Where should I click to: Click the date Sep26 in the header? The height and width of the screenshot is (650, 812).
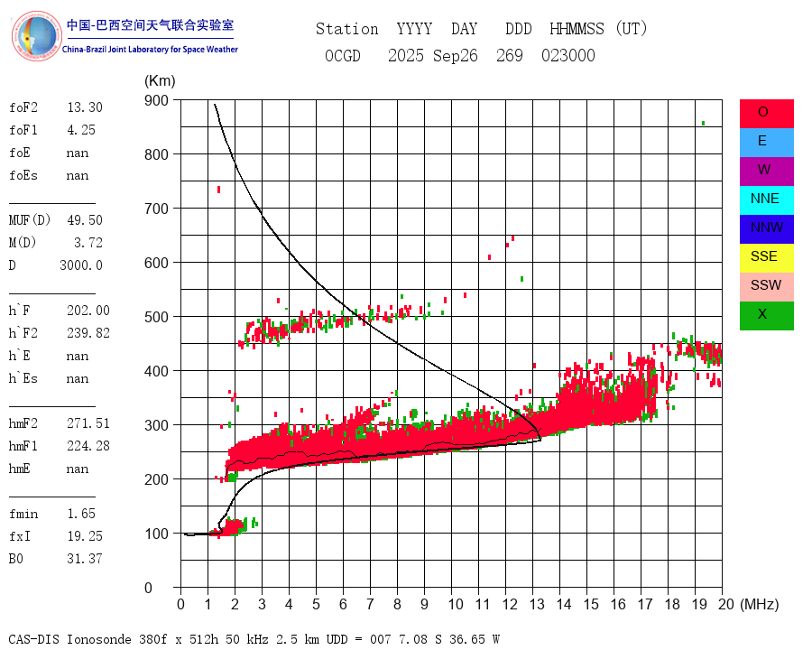(x=456, y=55)
